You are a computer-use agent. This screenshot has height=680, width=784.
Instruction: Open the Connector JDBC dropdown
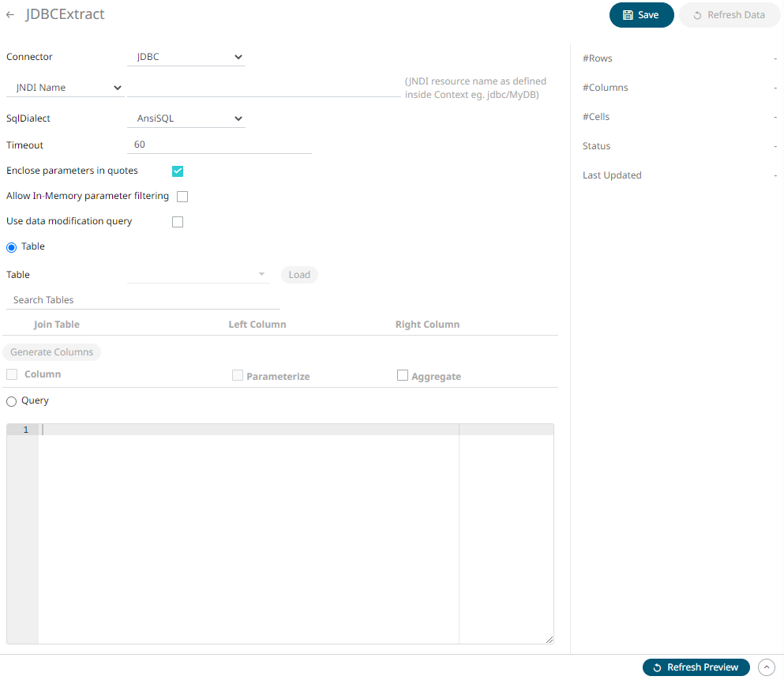point(186,57)
